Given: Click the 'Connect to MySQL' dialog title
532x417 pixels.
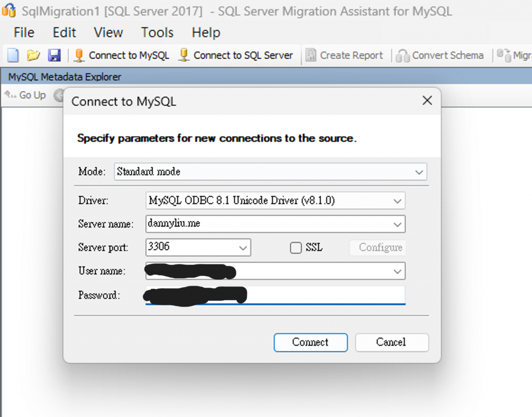Looking at the screenshot, I should [124, 101].
